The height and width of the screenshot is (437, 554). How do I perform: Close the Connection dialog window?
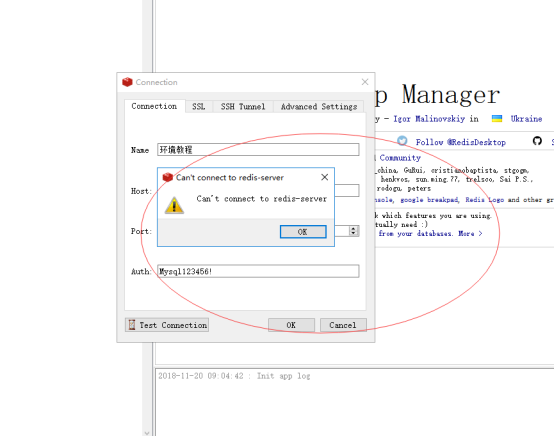(365, 82)
